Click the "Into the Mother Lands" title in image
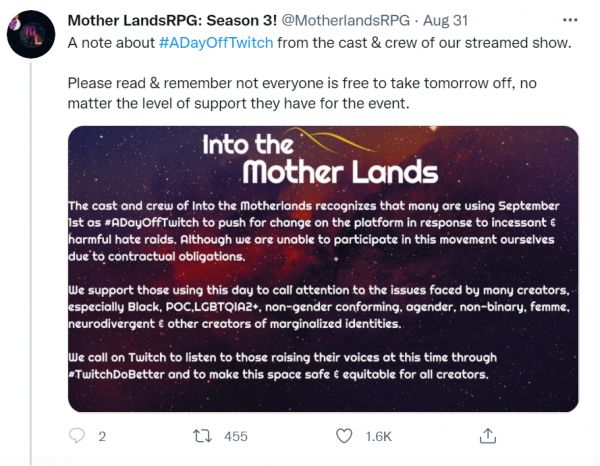This screenshot has height=466, width=600. click(x=319, y=158)
